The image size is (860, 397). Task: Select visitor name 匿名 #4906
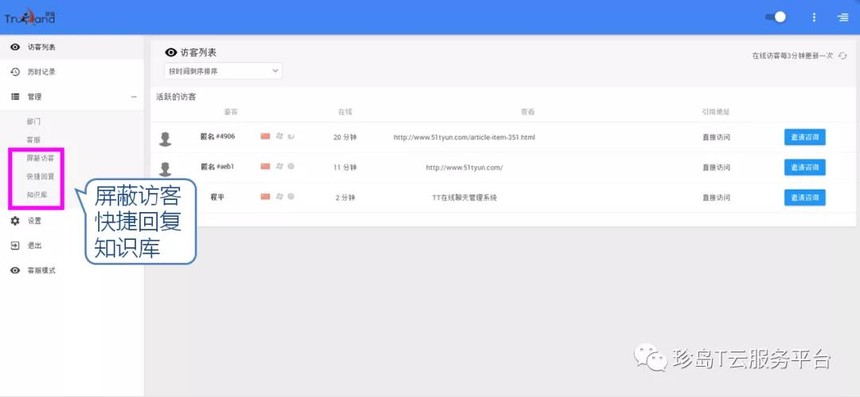[x=218, y=137]
